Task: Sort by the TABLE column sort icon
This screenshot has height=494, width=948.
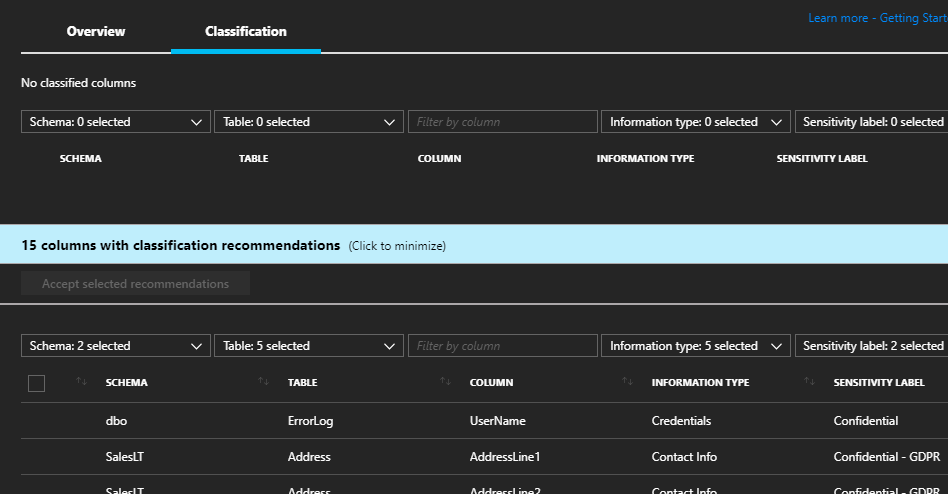Action: click(264, 382)
